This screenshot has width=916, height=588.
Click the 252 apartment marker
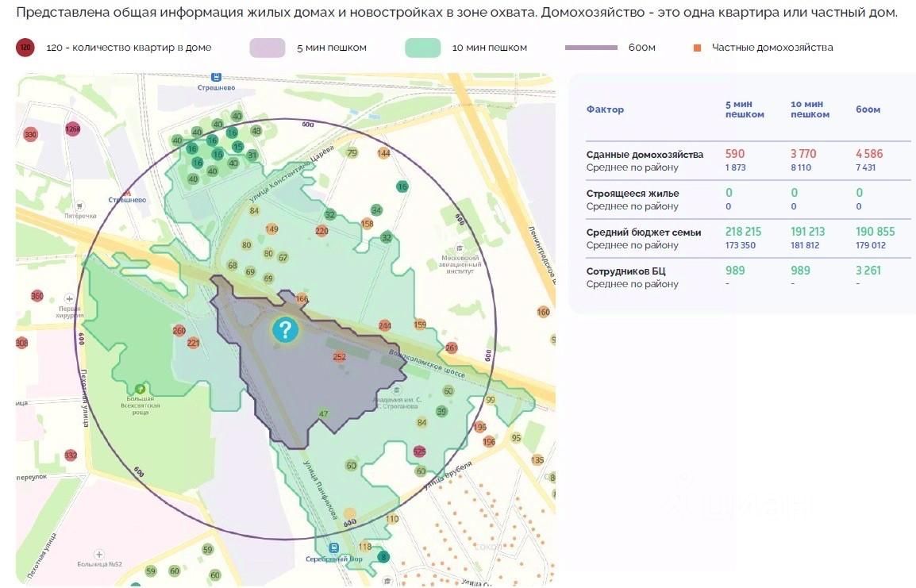click(x=340, y=357)
